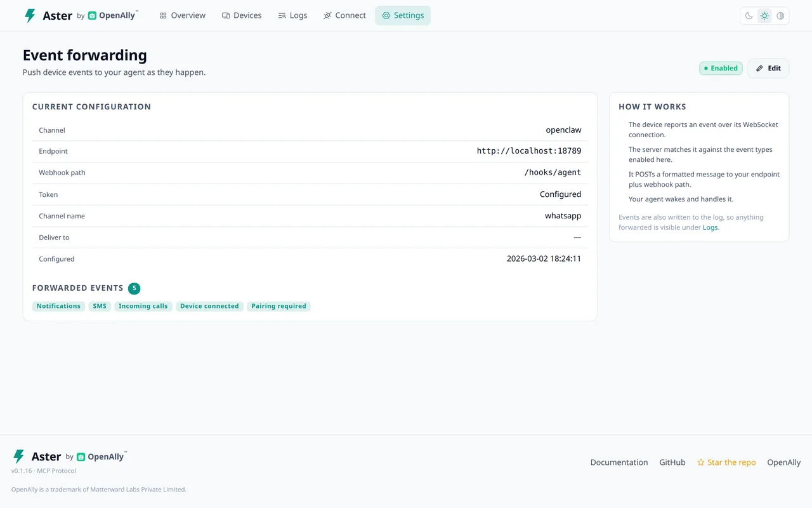Click the Enabled status badge

[721, 68]
